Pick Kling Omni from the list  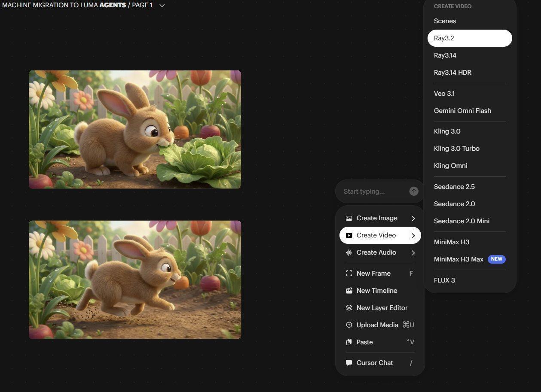(x=470, y=166)
